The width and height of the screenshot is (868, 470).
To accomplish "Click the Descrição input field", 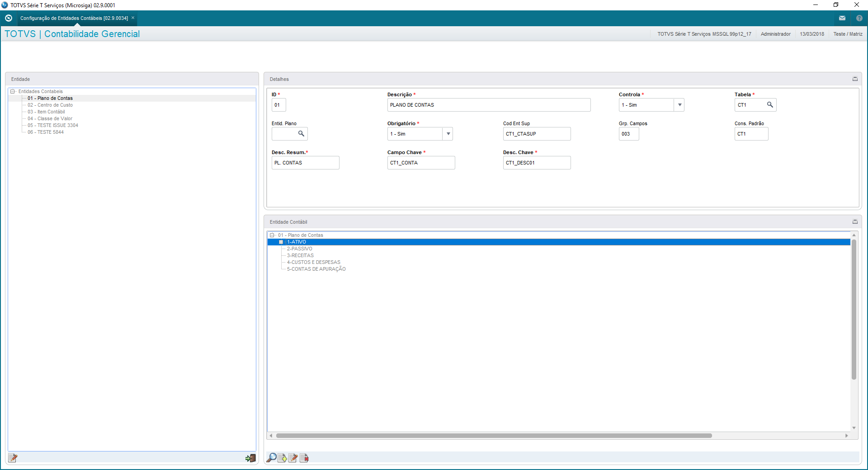I will point(489,105).
